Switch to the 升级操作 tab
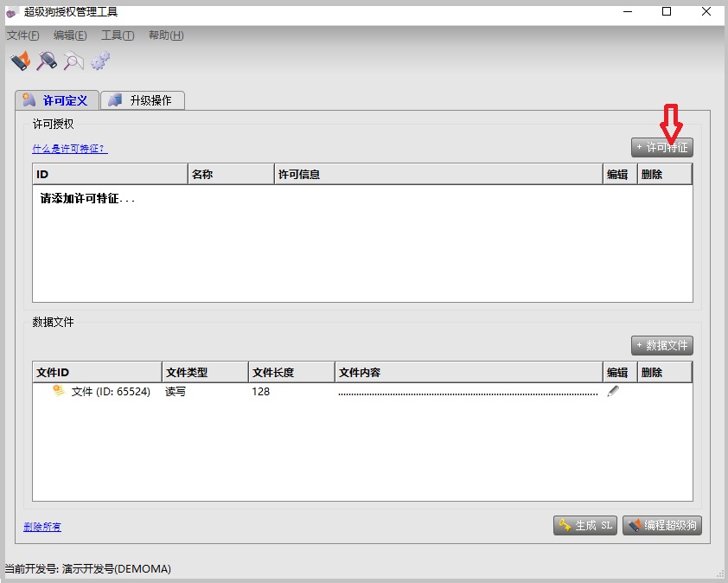The image size is (728, 583). click(143, 100)
